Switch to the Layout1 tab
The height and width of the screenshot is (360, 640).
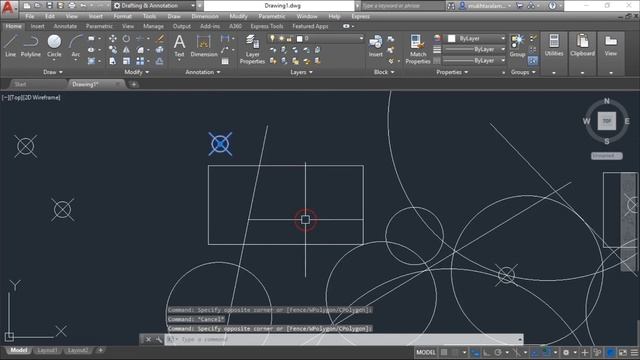point(47,350)
